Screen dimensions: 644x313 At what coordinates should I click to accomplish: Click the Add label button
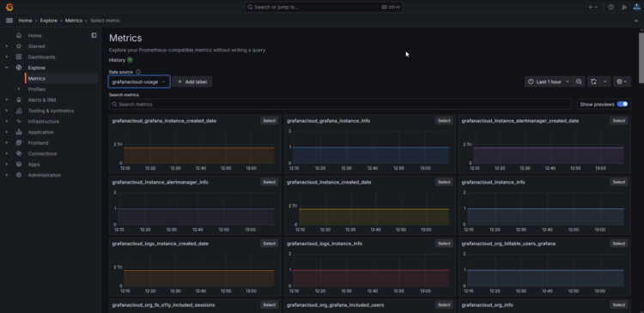(192, 81)
